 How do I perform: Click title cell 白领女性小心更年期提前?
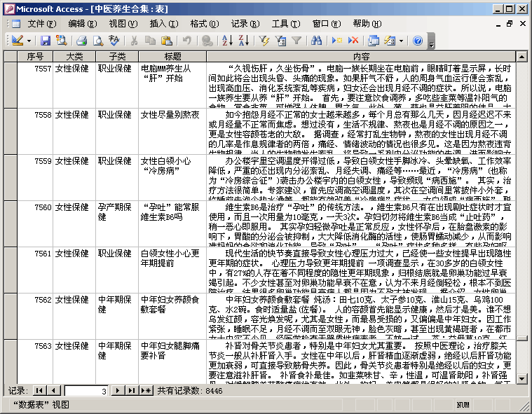pyautogui.click(x=172, y=270)
